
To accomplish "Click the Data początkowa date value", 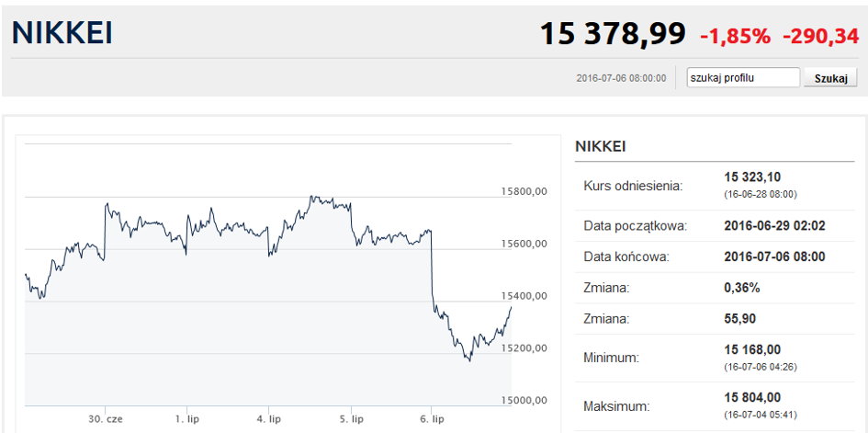I will pyautogui.click(x=774, y=226).
